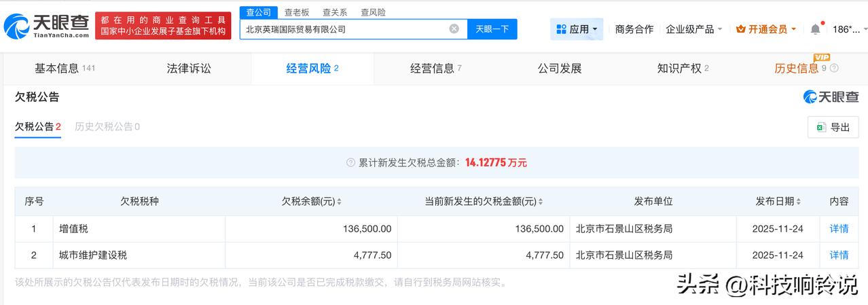Open the 知识产权 tab

click(x=683, y=69)
